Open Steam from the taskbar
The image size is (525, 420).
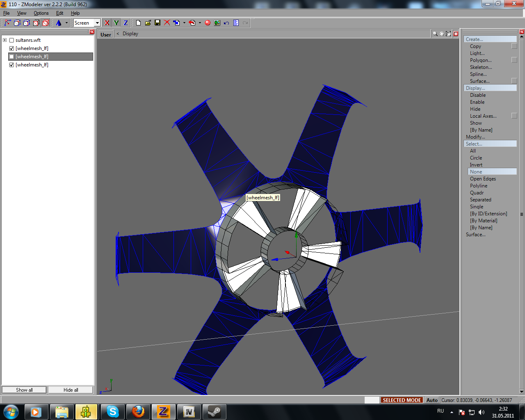[x=214, y=412]
